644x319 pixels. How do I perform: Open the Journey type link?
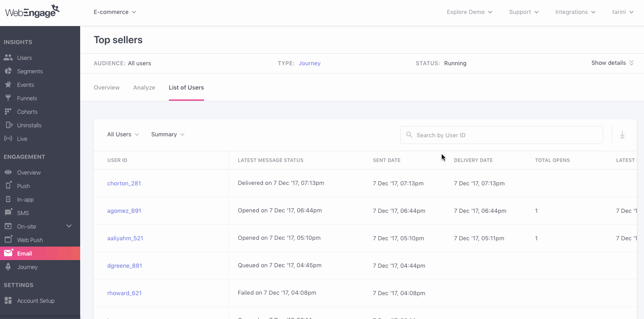[x=309, y=63]
